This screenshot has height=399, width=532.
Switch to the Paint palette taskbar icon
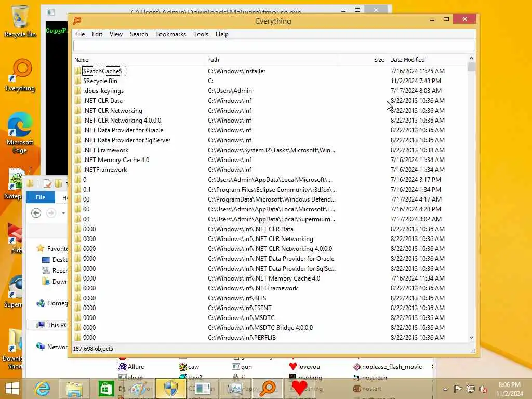click(x=138, y=389)
